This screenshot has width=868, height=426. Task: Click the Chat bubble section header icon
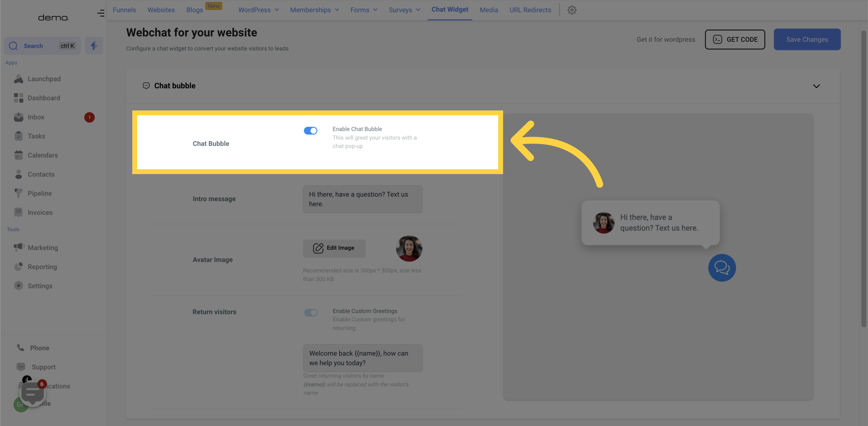pyautogui.click(x=146, y=86)
